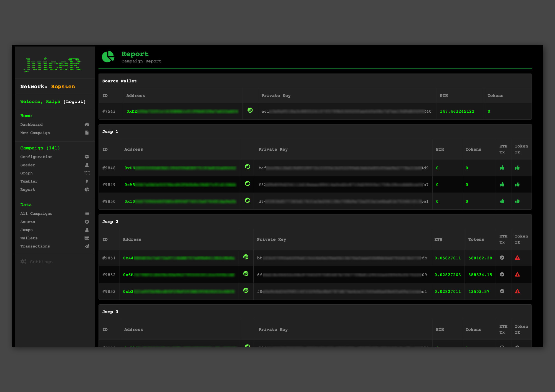This screenshot has height=392, width=555.
Task: Open All Campaigns list
Action: (36, 214)
